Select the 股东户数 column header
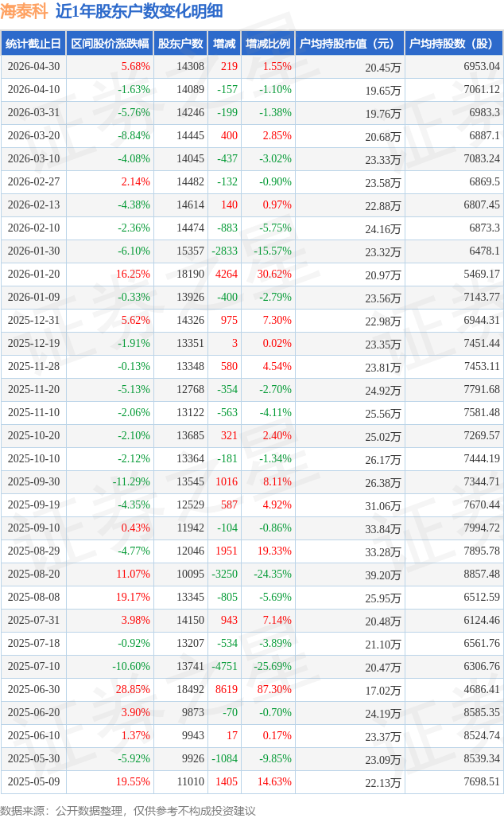The height and width of the screenshot is (818, 504). (180, 44)
